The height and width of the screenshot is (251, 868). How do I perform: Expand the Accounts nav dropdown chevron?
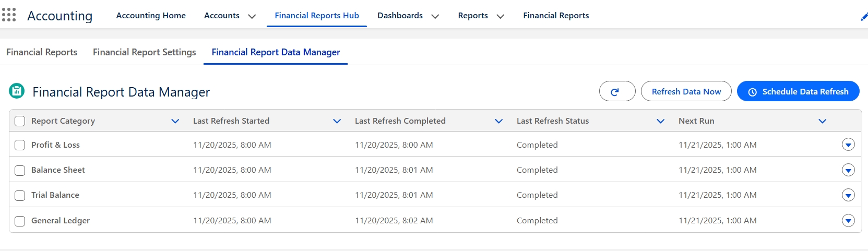coord(252,16)
